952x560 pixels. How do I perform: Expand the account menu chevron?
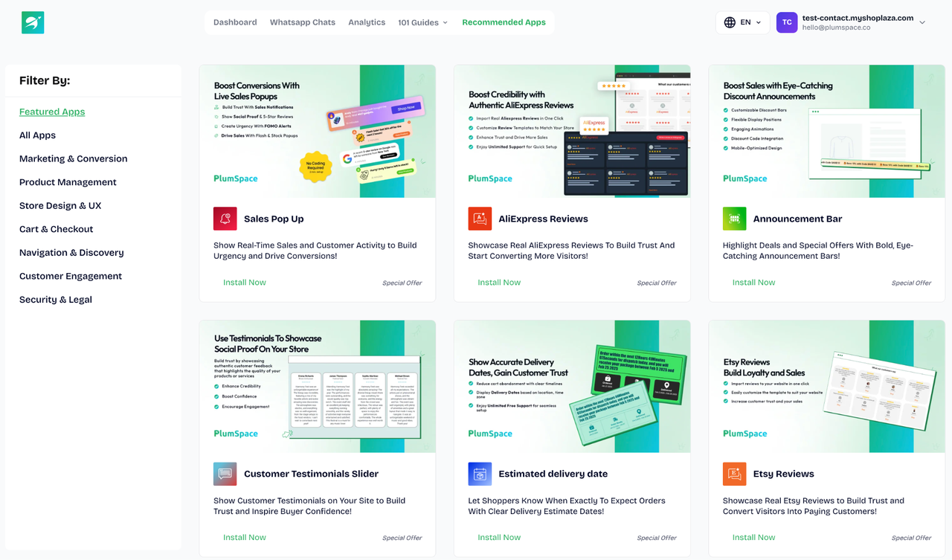(922, 22)
